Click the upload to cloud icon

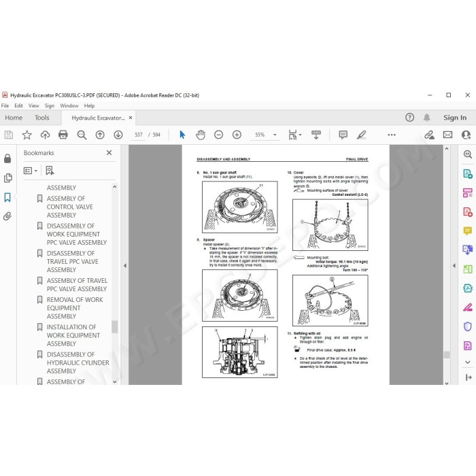pos(45,135)
